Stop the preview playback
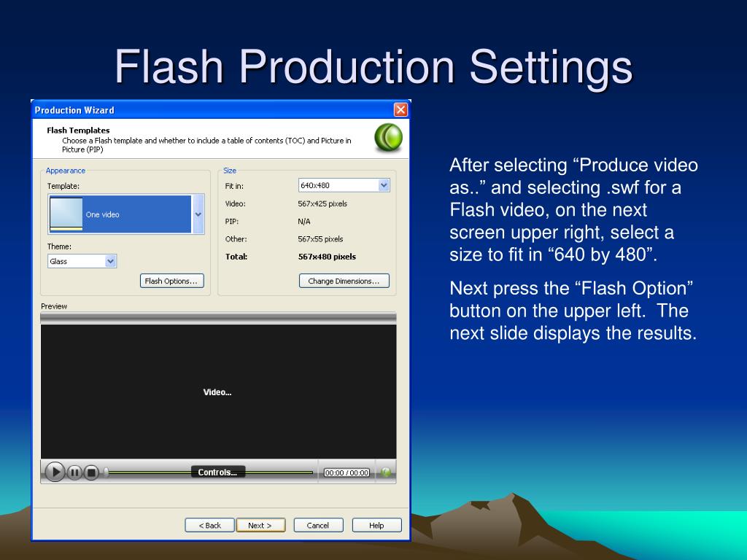747x560 pixels. (x=91, y=472)
